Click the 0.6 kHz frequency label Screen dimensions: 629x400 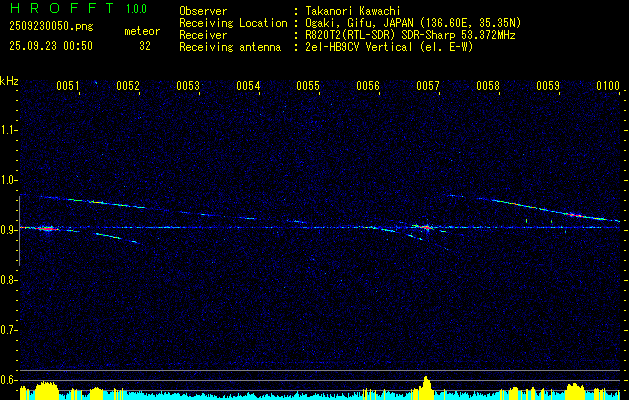coord(7,380)
